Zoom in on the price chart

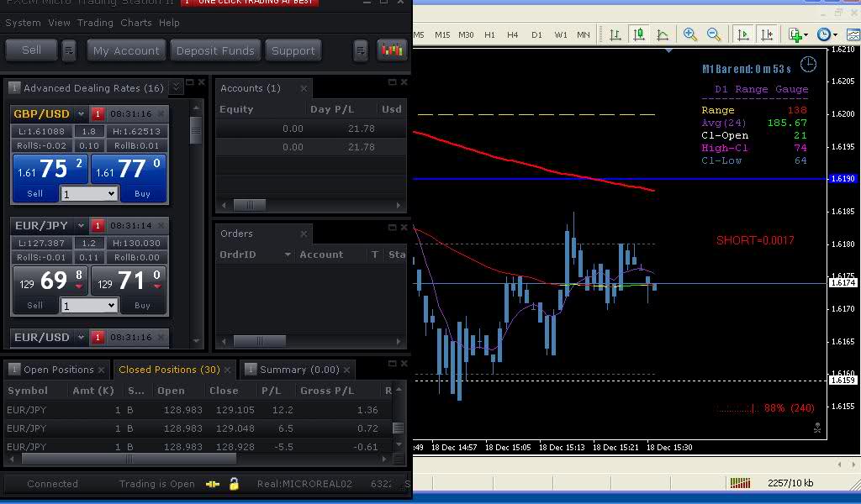pos(690,34)
